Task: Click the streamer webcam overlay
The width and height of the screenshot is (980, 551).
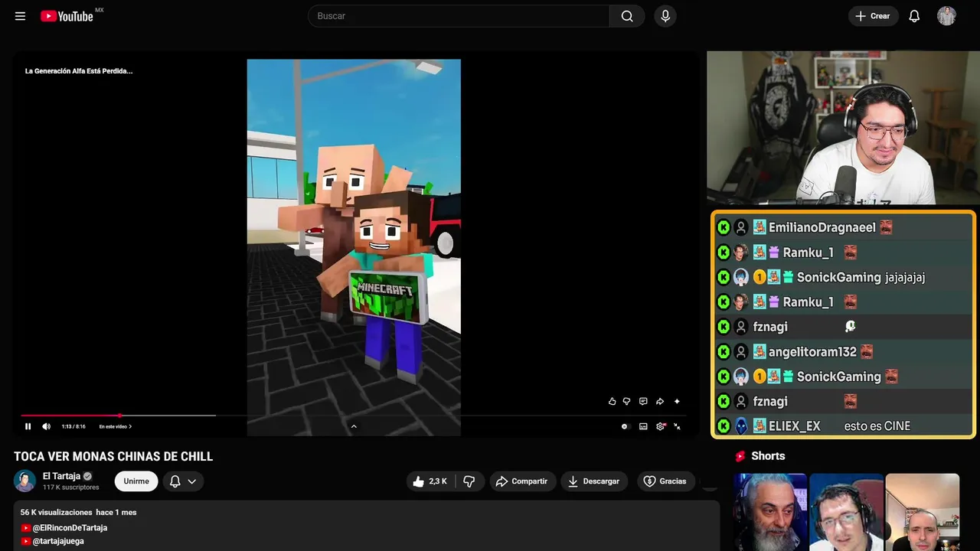Action: coord(843,128)
